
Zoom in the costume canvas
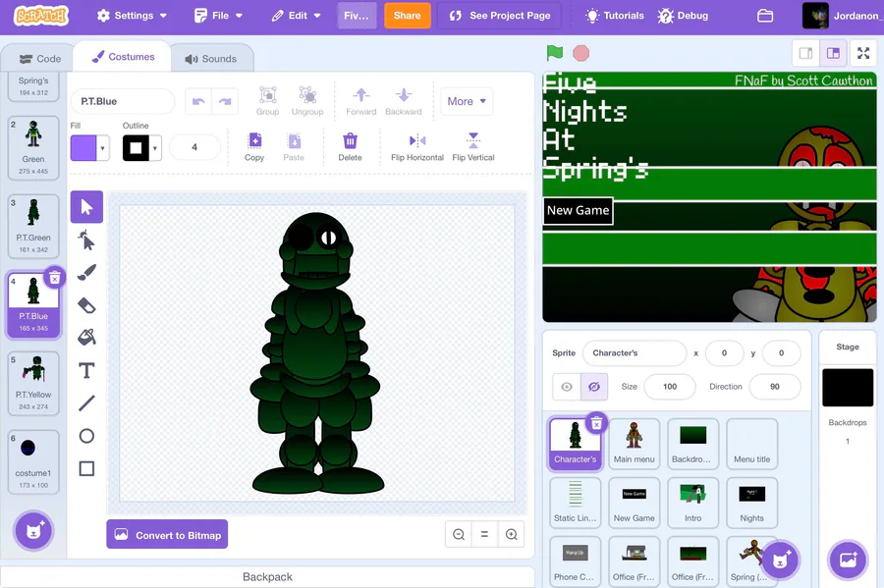[512, 534]
